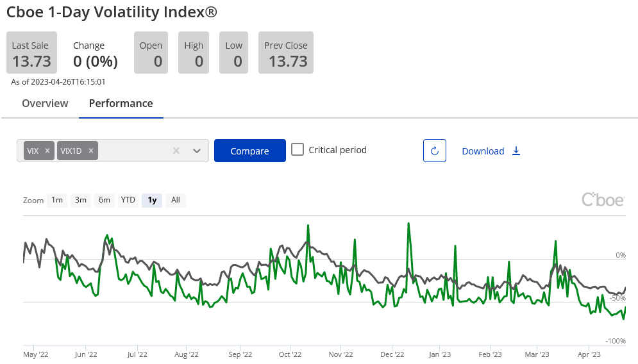Viewport: 638px width, 364px height.
Task: Click the Dec '22 axis label
Action: coord(392,354)
